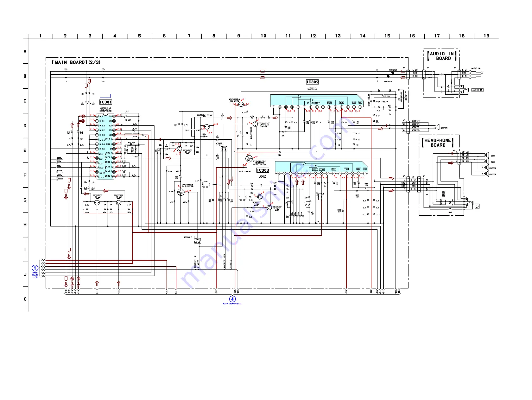Click the DET connector pin label
Screen dimensions: 532x400
click(413, 177)
